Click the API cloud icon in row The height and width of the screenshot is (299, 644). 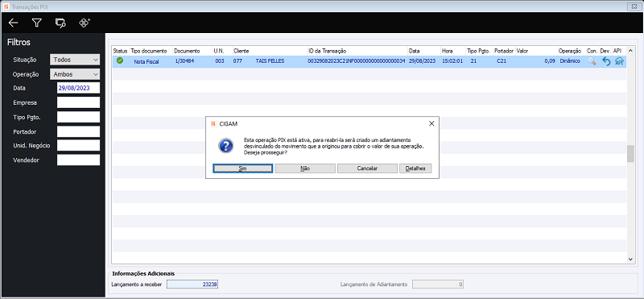pyautogui.click(x=619, y=61)
